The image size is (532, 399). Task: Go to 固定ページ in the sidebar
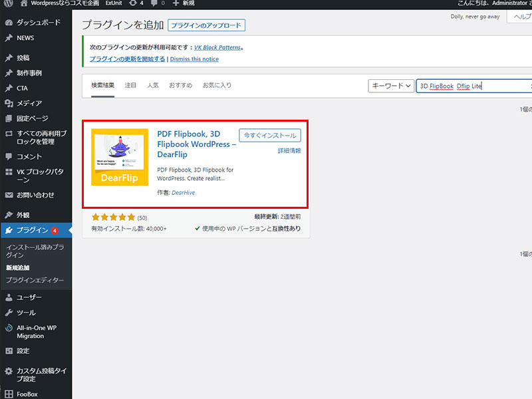(x=32, y=118)
